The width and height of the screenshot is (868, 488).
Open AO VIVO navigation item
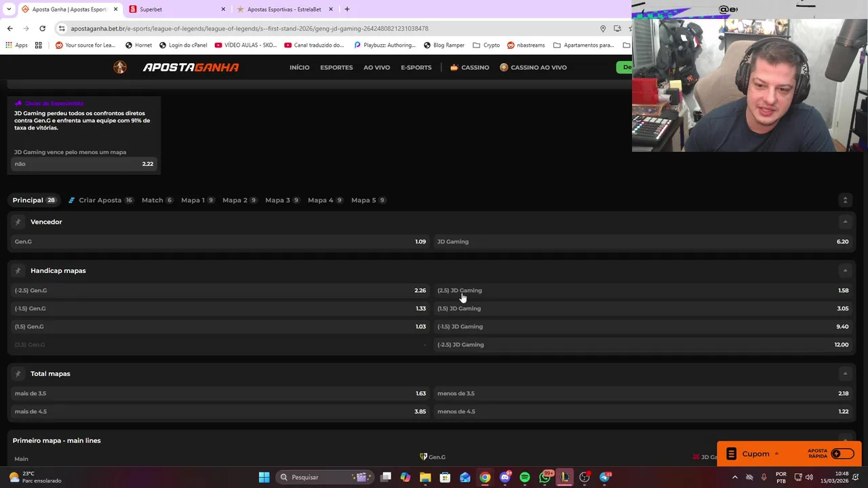point(376,67)
